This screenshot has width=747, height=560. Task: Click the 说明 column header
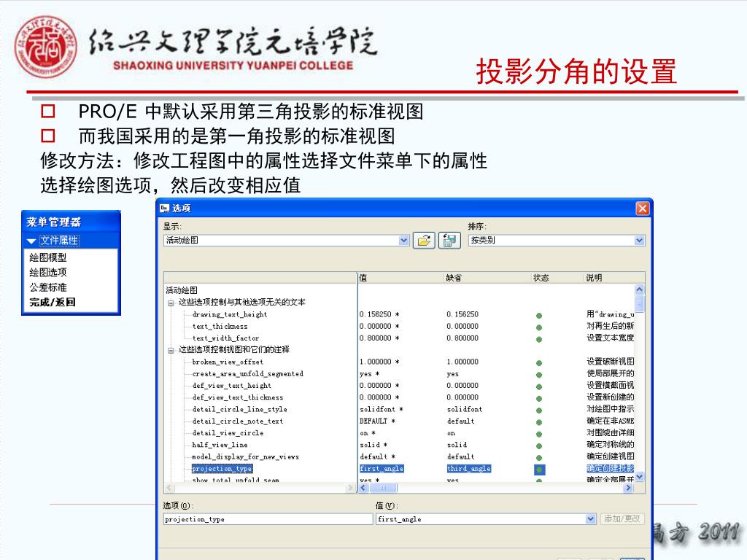click(x=614, y=278)
